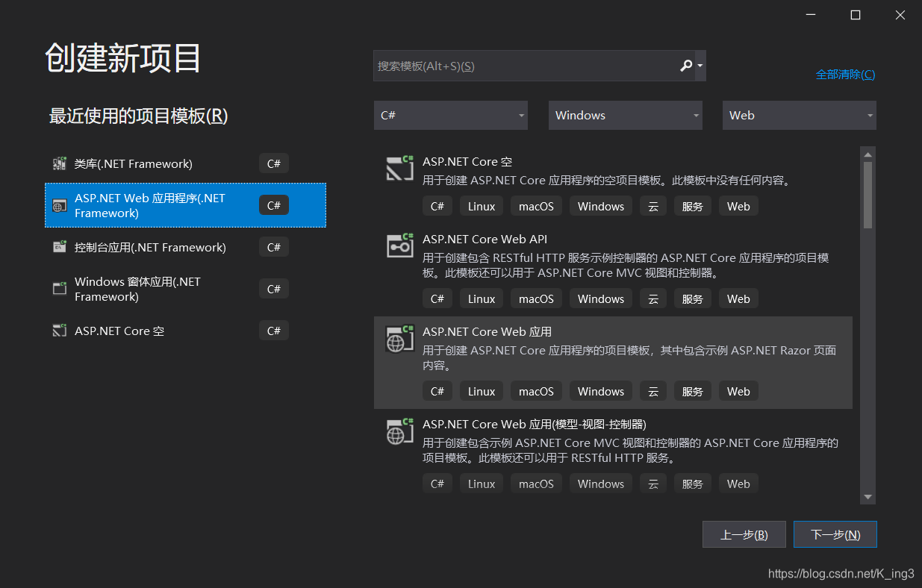Click the 全部清除(C) link
This screenshot has width=922, height=588.
pos(845,75)
